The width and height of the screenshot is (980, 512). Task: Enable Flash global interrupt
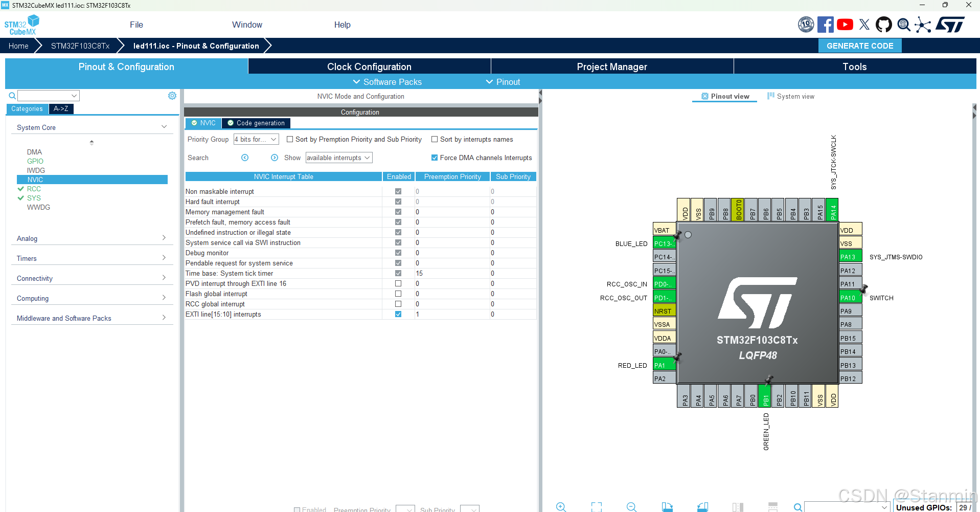tap(398, 294)
